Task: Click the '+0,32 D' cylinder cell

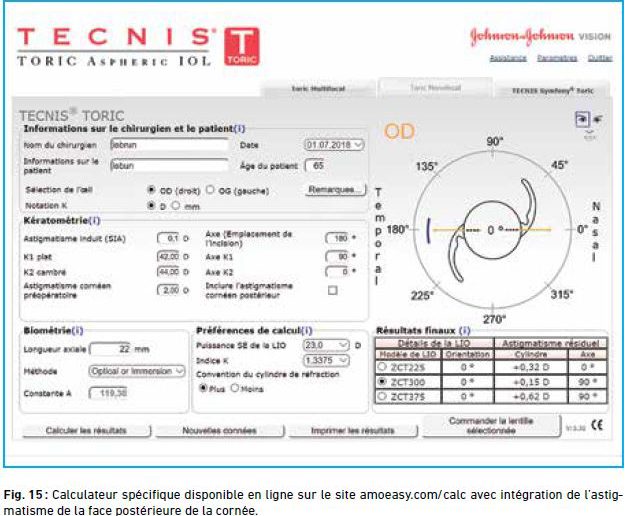Action: point(531,367)
